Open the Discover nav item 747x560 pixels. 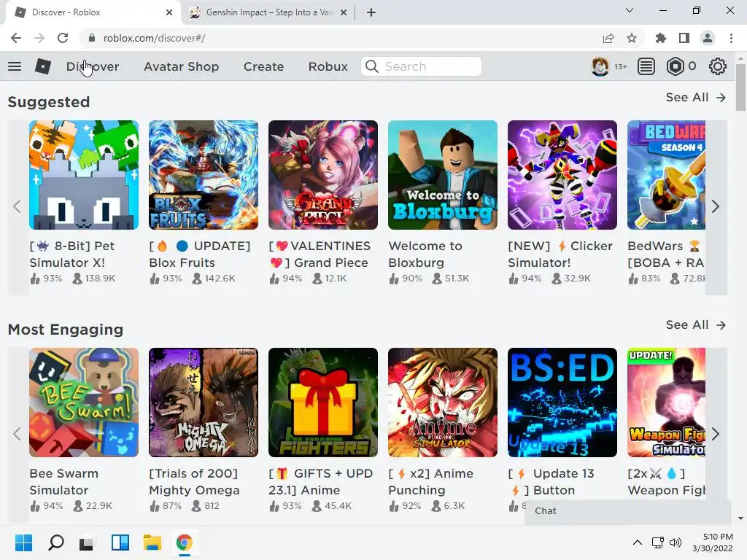(93, 66)
